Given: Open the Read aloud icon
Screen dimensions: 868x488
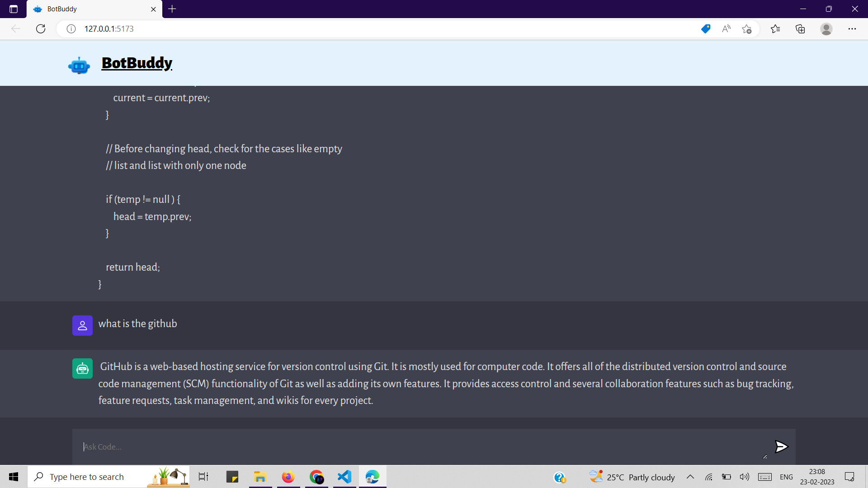Looking at the screenshot, I should click(x=726, y=29).
